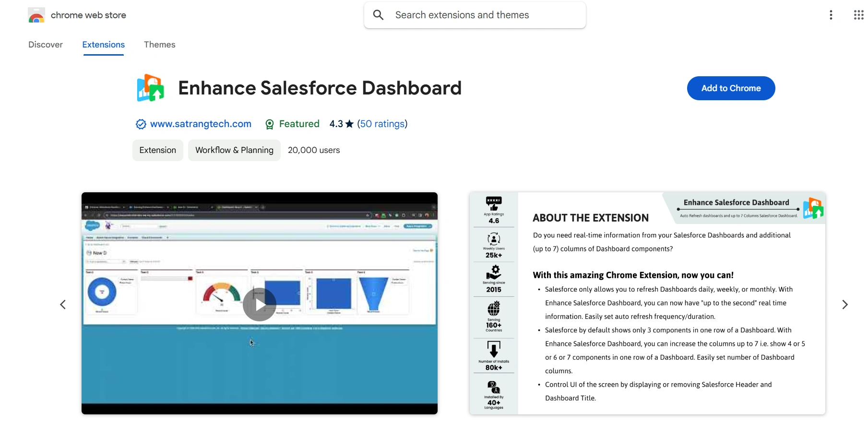
Task: Click the Number of Installs 80k+ download icon
Action: point(494,349)
